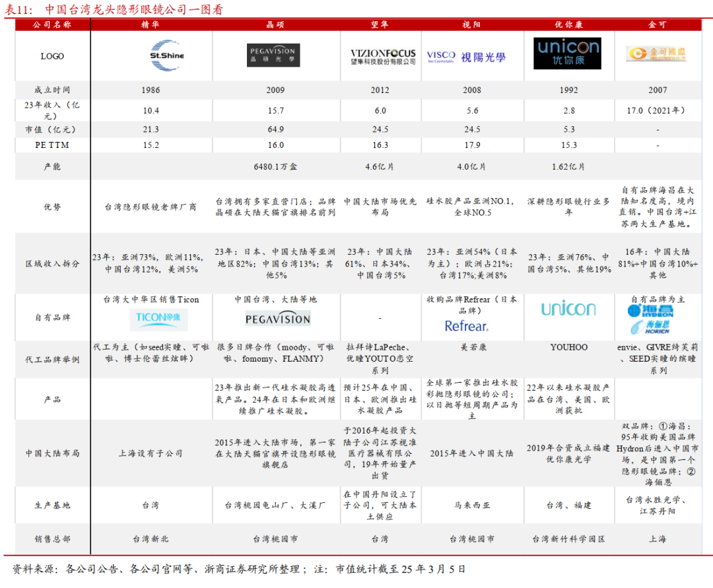Select the 海昌 HYDRON brand logo
The height and width of the screenshot is (588, 713).
coord(651,311)
